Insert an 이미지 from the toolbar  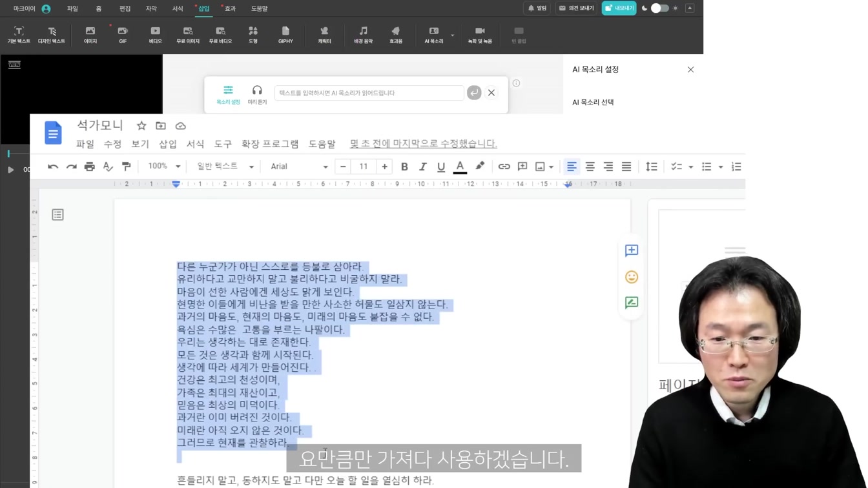pos(90,35)
